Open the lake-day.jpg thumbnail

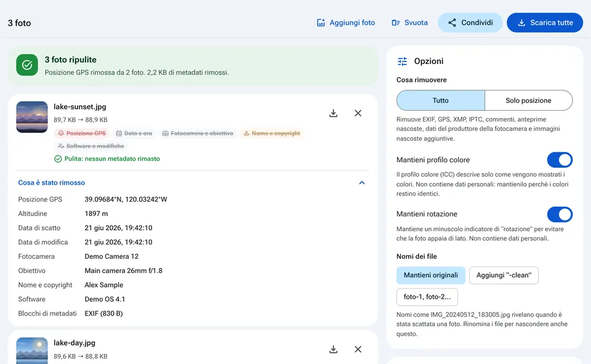[x=32, y=351]
